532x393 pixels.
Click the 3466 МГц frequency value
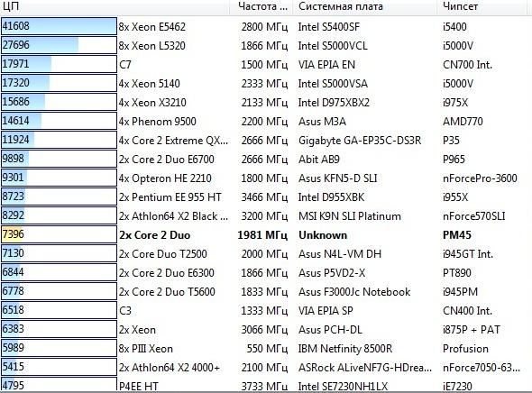(264, 197)
